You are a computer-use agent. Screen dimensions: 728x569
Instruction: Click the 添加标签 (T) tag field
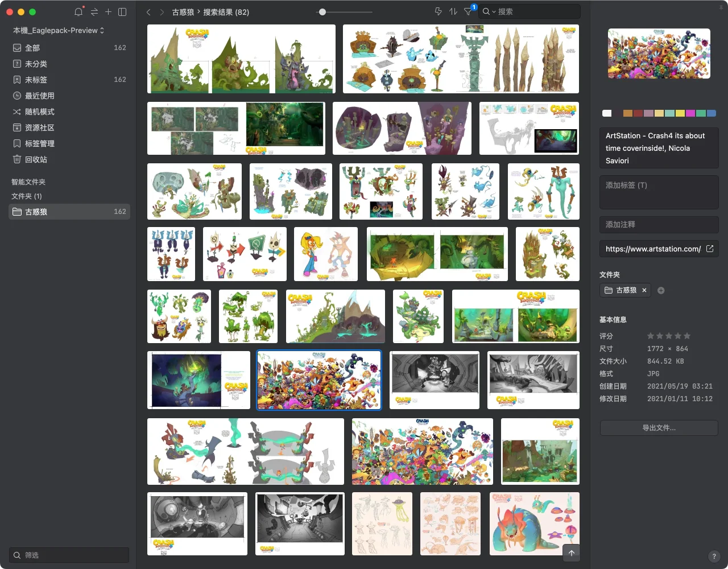pos(659,192)
